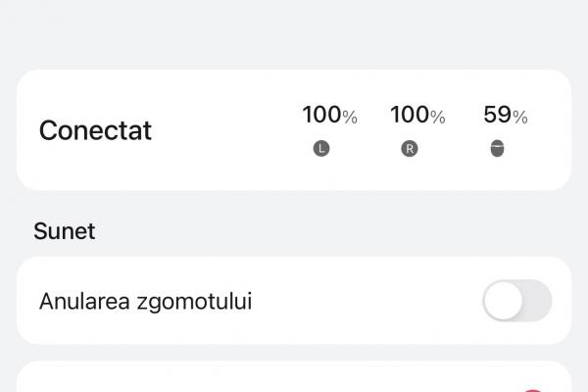Tap the right earbud R icon
Image resolution: width=588 pixels, height=392 pixels.
[x=410, y=149]
